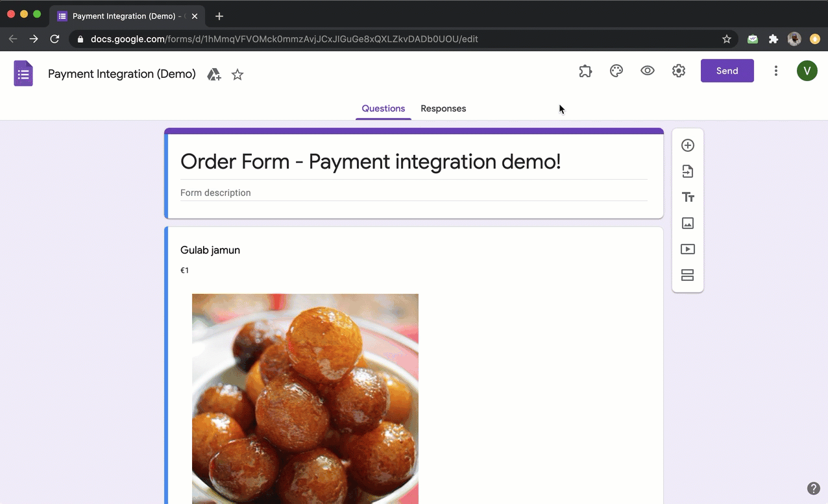The width and height of the screenshot is (828, 504).
Task: Click the add image icon in sidebar
Action: tap(688, 223)
